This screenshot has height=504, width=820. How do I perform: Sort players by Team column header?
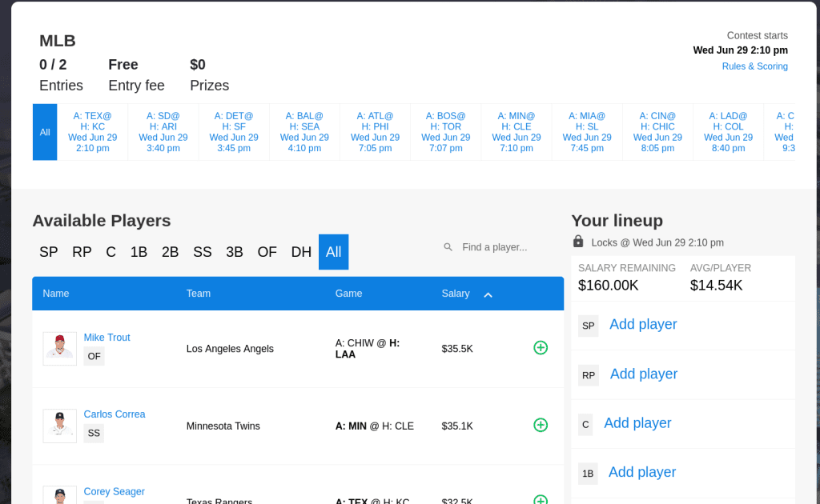199,294
